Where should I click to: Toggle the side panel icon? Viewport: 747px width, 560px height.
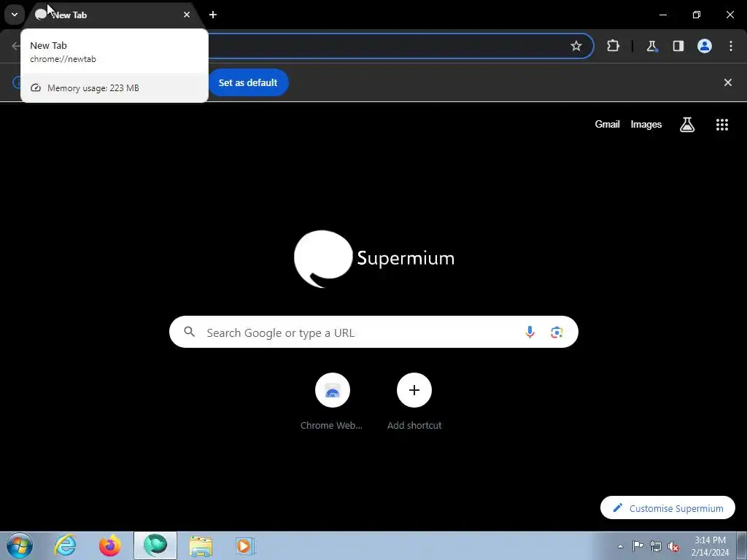point(678,46)
